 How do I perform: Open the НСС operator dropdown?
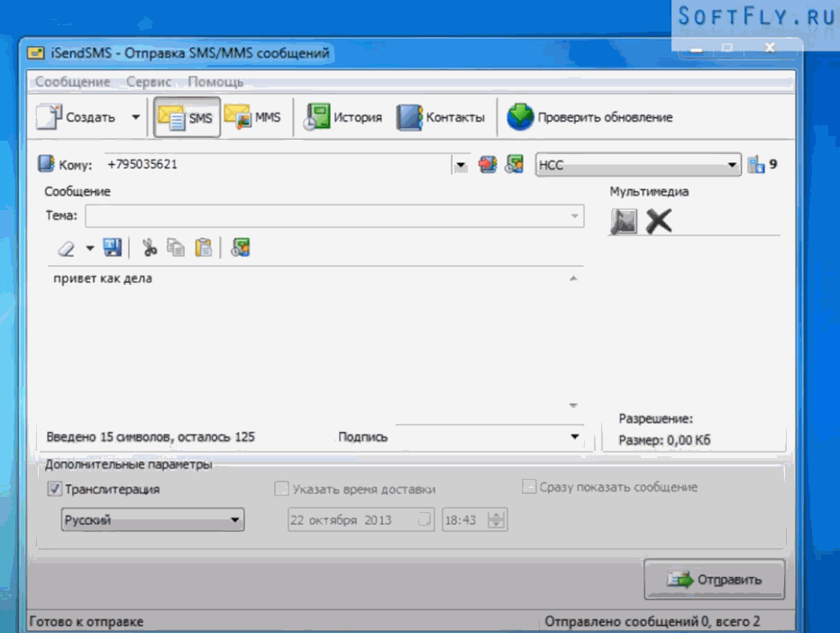coord(638,165)
